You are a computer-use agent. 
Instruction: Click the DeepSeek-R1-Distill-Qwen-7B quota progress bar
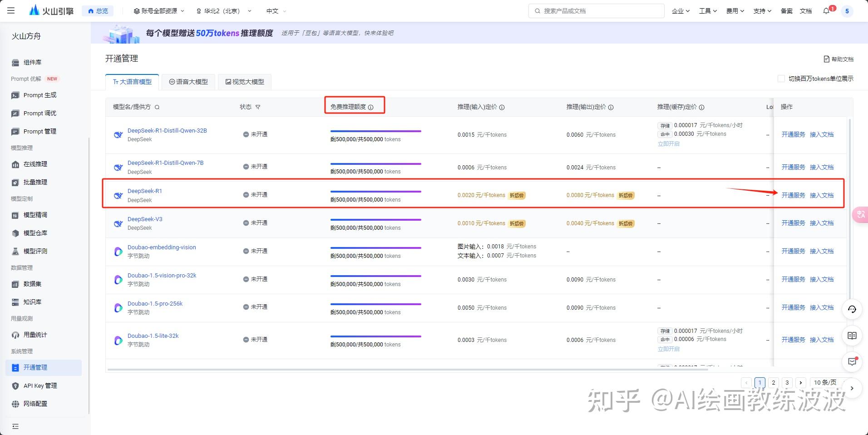[x=376, y=163]
